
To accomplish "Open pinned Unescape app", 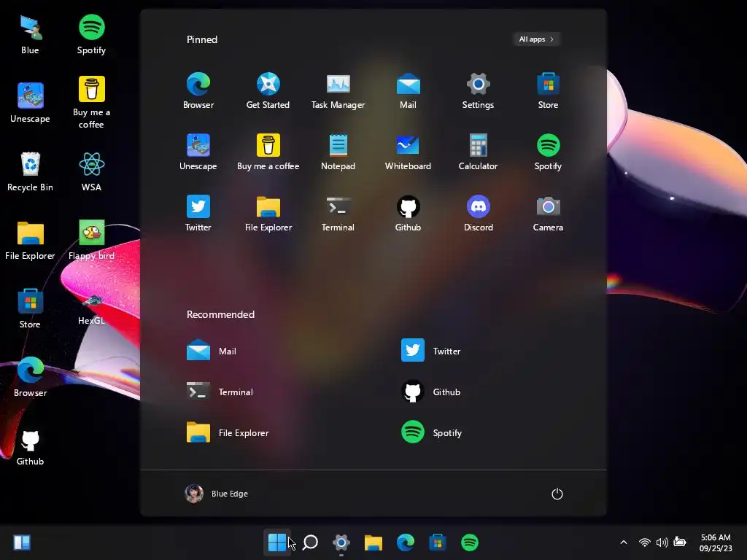I will click(x=198, y=152).
